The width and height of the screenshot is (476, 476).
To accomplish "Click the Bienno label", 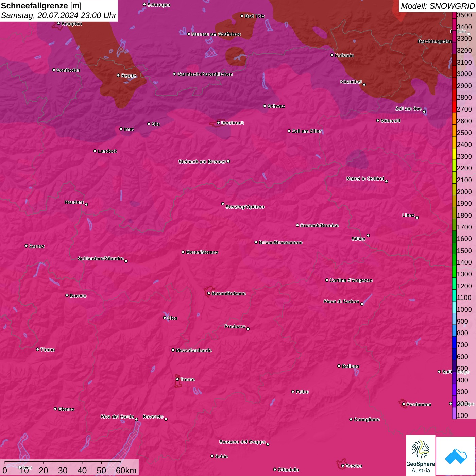I will click(x=66, y=409).
